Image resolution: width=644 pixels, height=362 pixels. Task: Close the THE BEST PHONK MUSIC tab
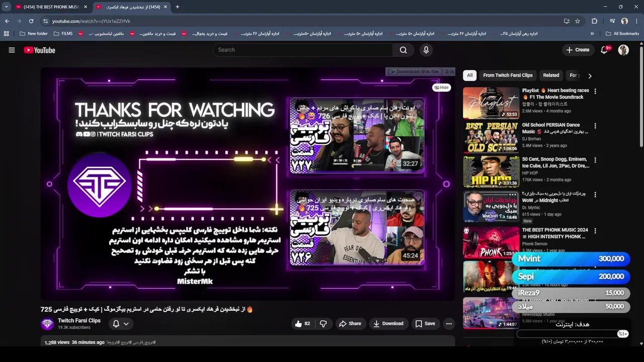[x=86, y=7]
